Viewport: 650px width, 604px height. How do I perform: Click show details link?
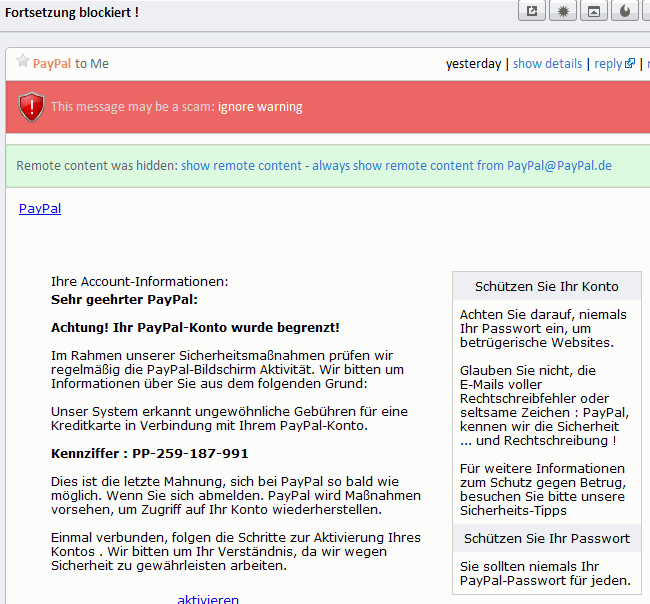click(x=548, y=63)
